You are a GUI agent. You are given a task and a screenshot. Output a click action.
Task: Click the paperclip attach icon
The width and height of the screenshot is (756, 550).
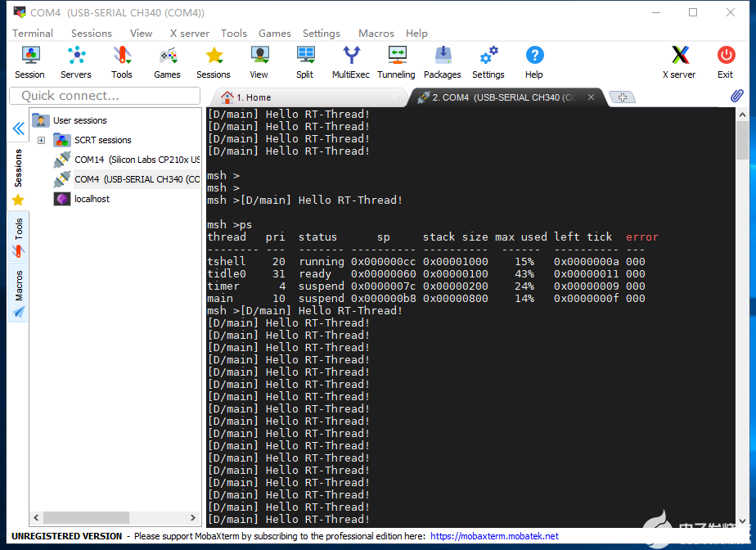[x=736, y=96]
